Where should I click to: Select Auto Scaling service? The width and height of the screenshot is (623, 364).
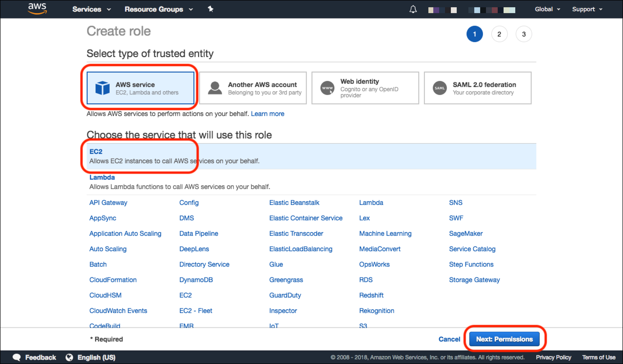(108, 249)
